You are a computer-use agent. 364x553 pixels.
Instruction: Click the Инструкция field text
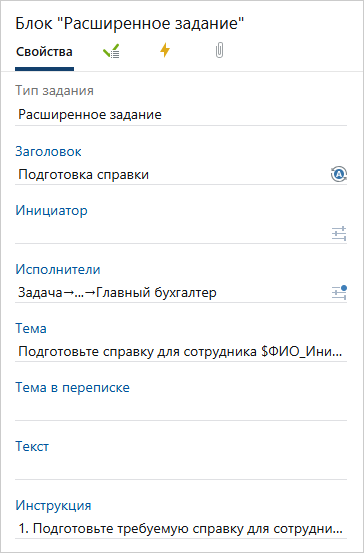181,529
